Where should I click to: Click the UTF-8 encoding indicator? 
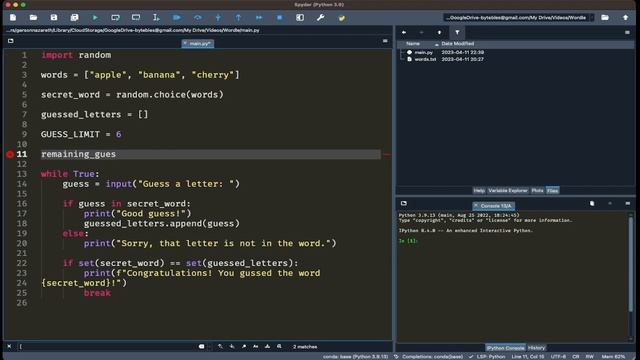coord(558,357)
